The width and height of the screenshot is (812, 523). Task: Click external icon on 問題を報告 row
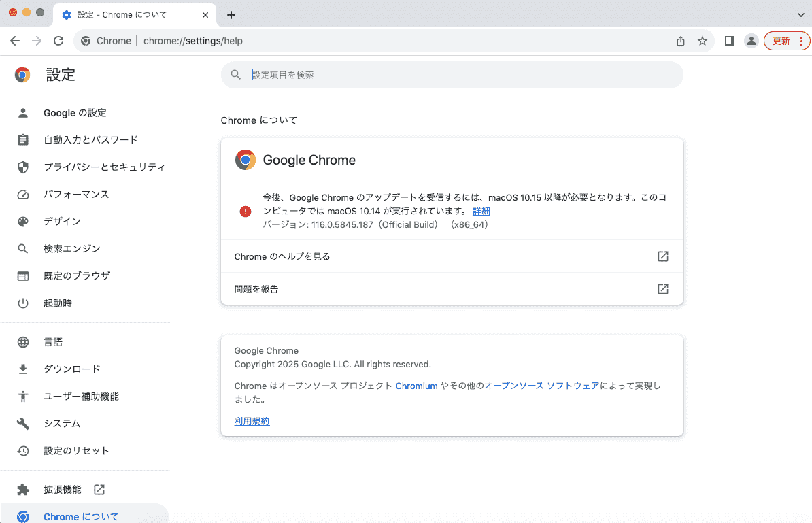(663, 289)
